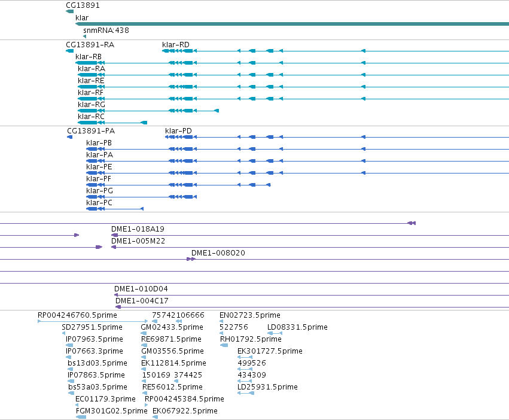
Task: Select the 499526 EST label
Action: 252,363
